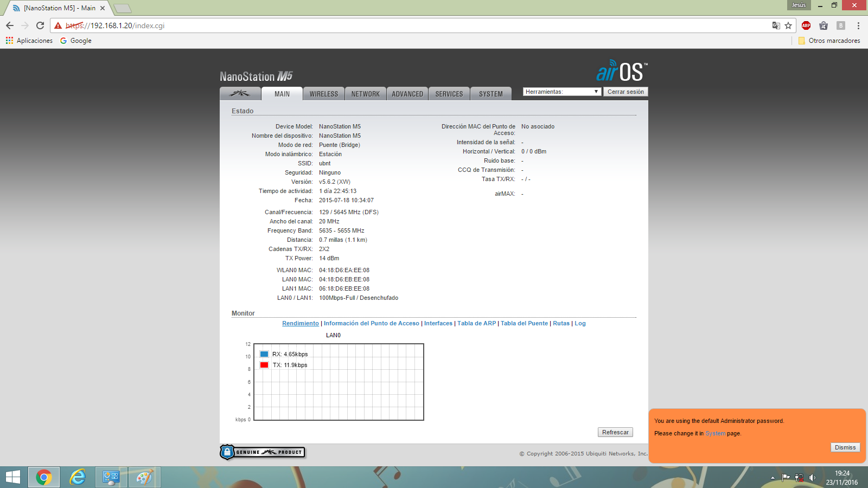Click the frequency value 129 / 5645 MHz (DFS)
868x488 pixels.
point(349,212)
